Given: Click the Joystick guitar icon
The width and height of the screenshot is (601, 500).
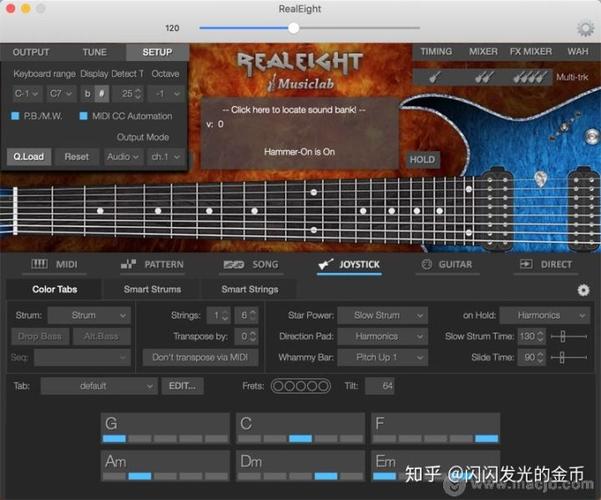Looking at the screenshot, I should pos(326,264).
